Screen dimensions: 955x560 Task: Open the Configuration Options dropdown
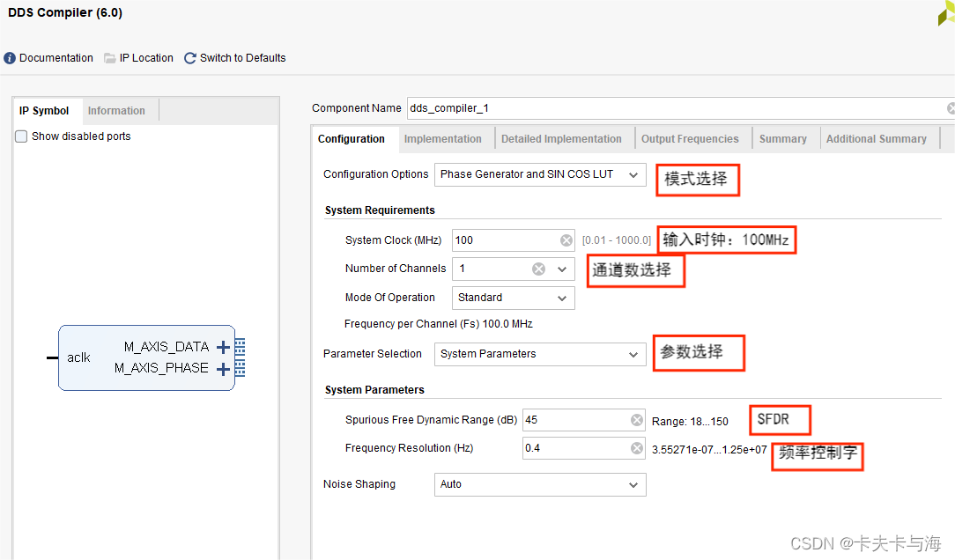pos(540,174)
